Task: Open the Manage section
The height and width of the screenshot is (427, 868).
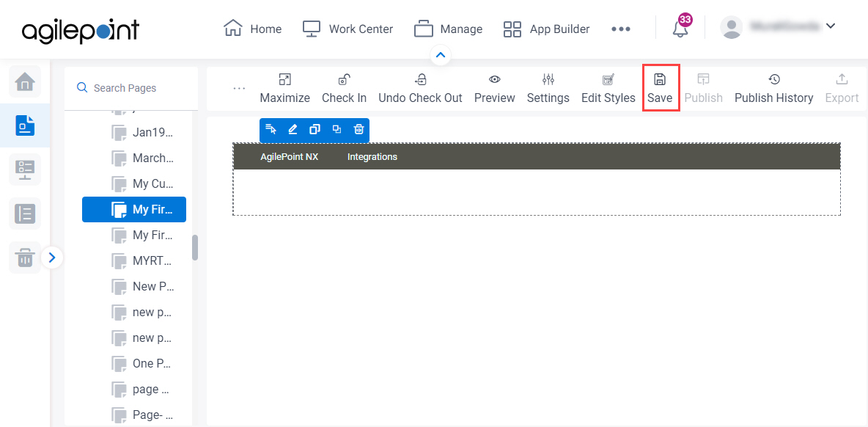Action: coord(448,29)
